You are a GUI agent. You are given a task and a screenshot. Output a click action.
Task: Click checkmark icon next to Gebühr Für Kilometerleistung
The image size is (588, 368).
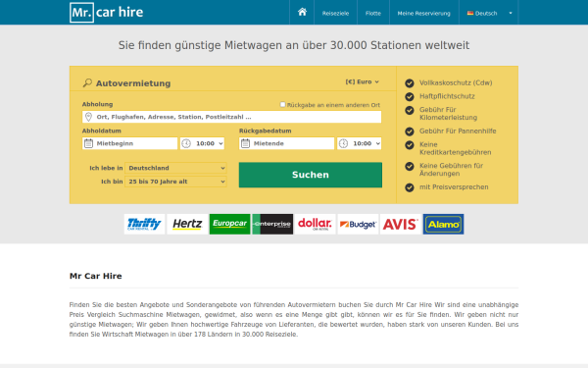coord(410,110)
